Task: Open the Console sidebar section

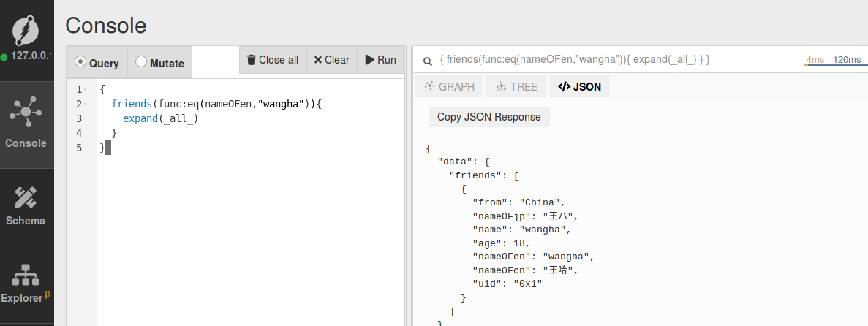Action: tap(26, 124)
